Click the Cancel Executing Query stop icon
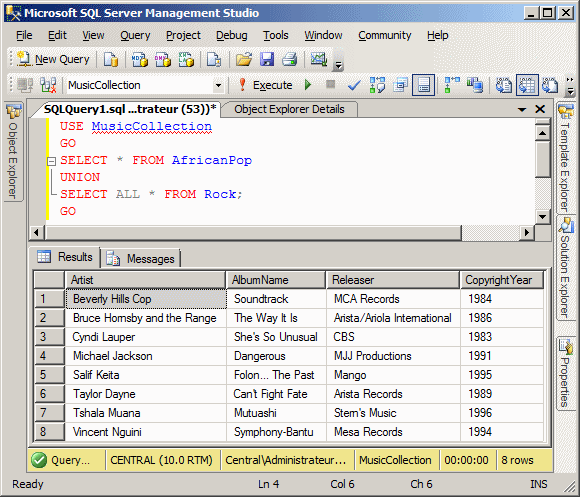The width and height of the screenshot is (580, 497). 330,85
